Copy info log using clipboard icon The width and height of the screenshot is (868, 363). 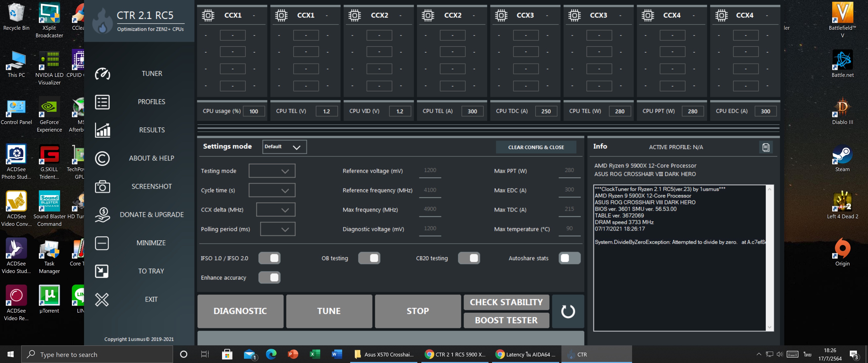tap(766, 147)
